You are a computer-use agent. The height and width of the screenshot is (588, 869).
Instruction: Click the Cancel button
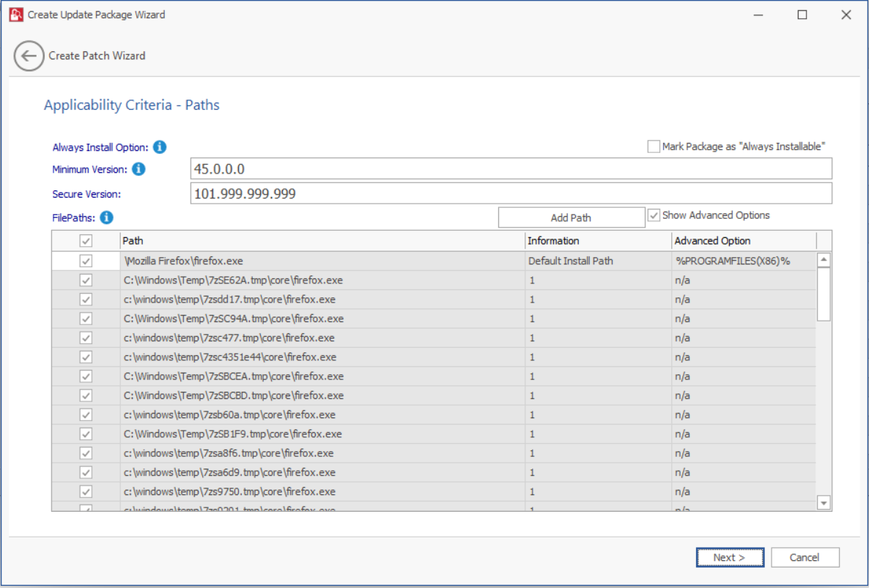(805, 557)
